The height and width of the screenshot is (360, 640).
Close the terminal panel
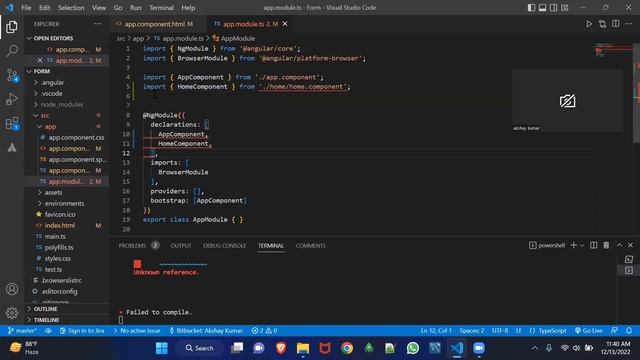coord(630,245)
